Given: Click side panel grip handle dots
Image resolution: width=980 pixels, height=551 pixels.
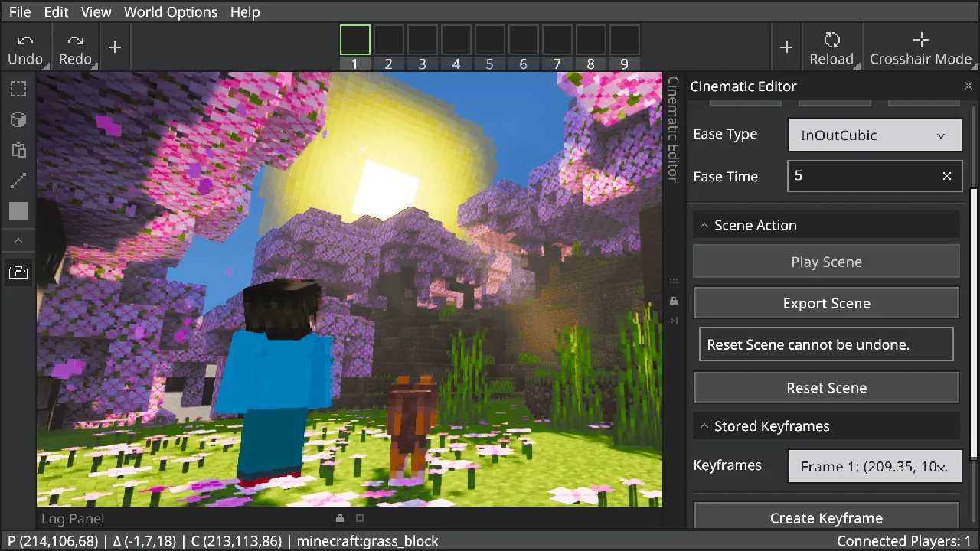Looking at the screenshot, I should pyautogui.click(x=674, y=281).
